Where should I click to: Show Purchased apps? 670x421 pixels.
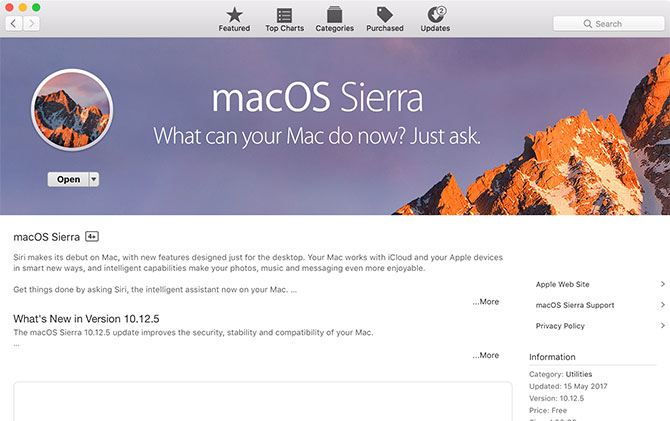point(385,19)
